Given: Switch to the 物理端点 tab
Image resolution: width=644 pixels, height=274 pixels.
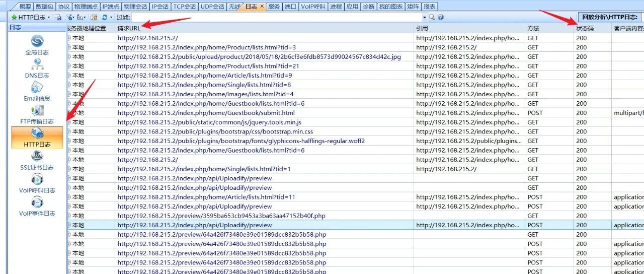Looking at the screenshot, I should (86, 7).
